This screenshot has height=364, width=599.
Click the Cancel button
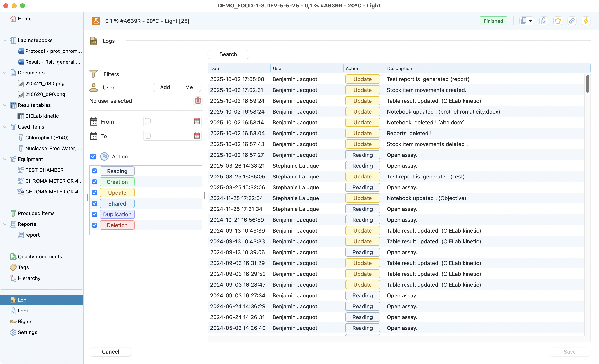[x=110, y=352]
